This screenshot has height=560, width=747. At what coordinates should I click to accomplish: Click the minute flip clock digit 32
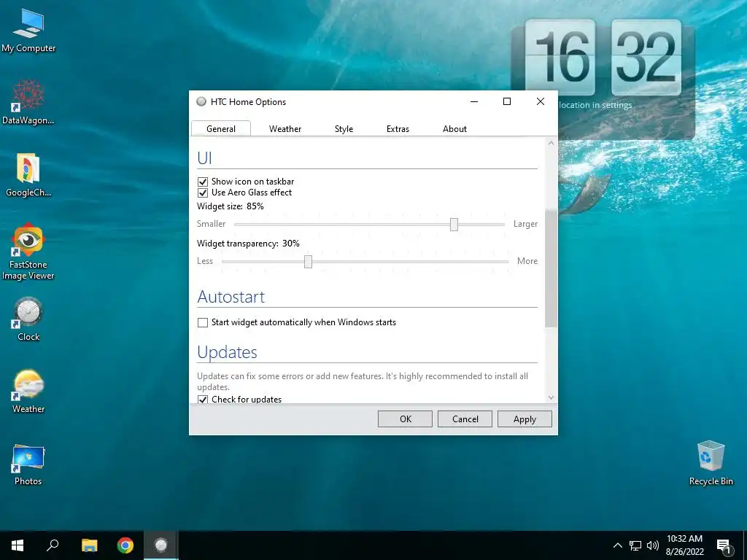(646, 57)
